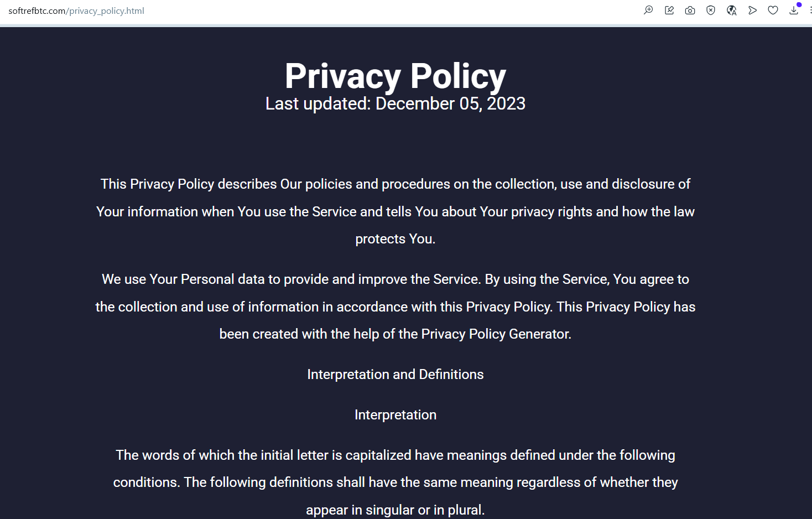Click the pinboard edit icon

pos(669,11)
